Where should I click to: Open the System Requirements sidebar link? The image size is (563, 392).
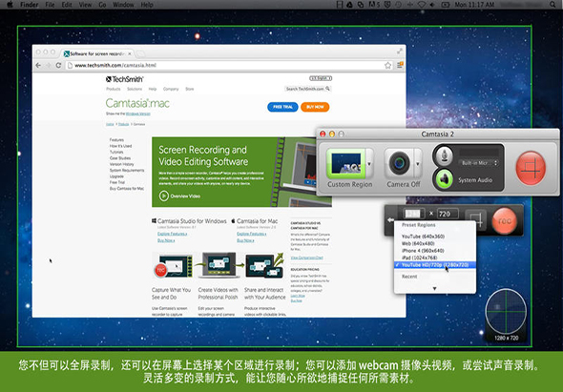click(x=127, y=170)
